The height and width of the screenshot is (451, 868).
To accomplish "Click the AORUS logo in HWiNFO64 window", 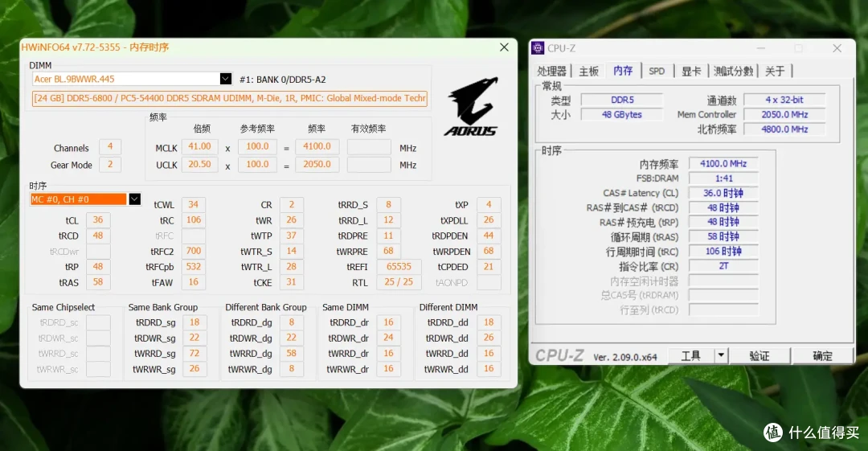I will coord(471,107).
